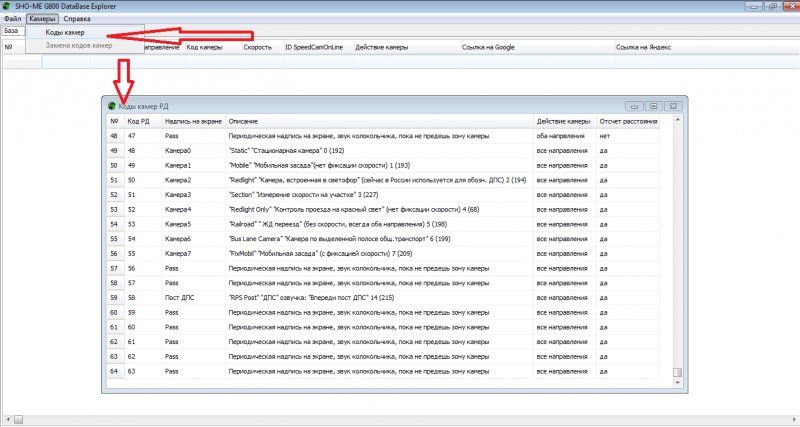
Task: Click Отсчет расстояния column header
Action: click(x=630, y=121)
